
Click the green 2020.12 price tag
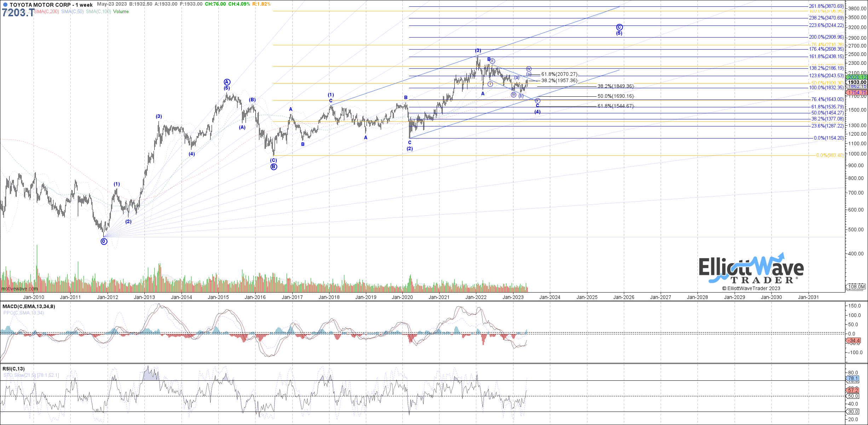click(856, 77)
